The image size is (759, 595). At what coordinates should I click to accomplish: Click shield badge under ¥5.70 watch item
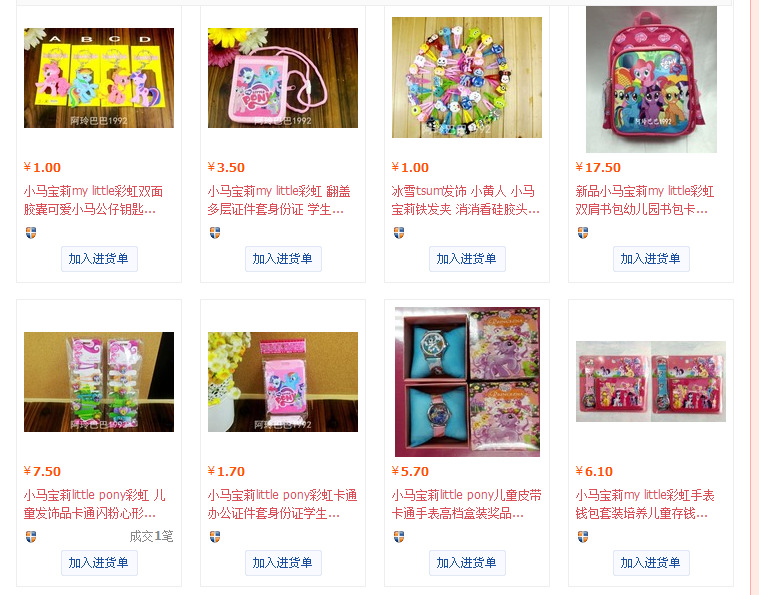click(399, 537)
